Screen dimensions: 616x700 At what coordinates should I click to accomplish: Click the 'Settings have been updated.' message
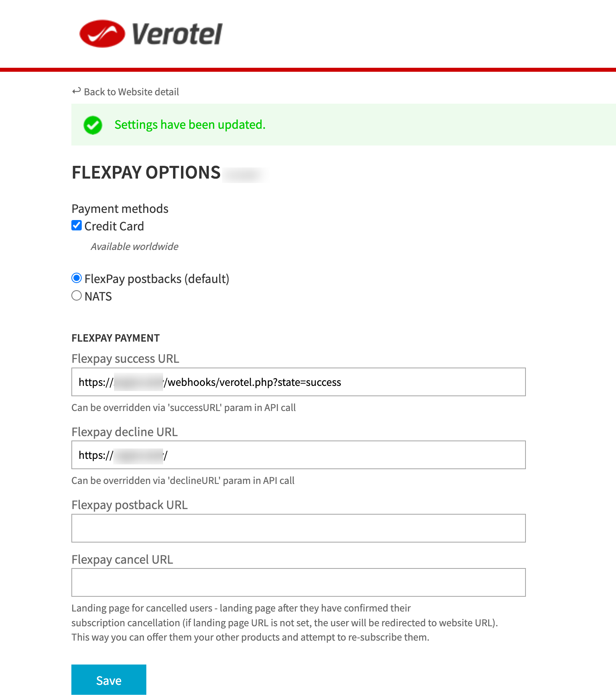click(x=190, y=125)
